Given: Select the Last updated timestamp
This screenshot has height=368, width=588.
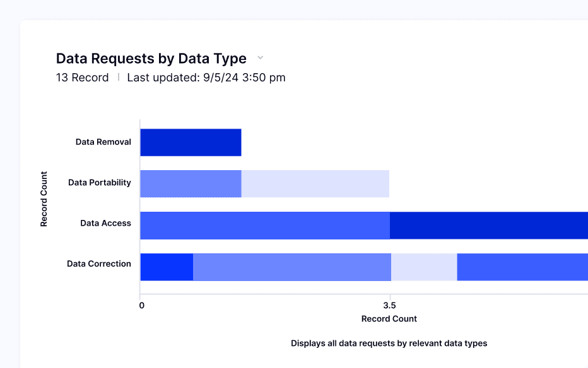Looking at the screenshot, I should tap(206, 78).
